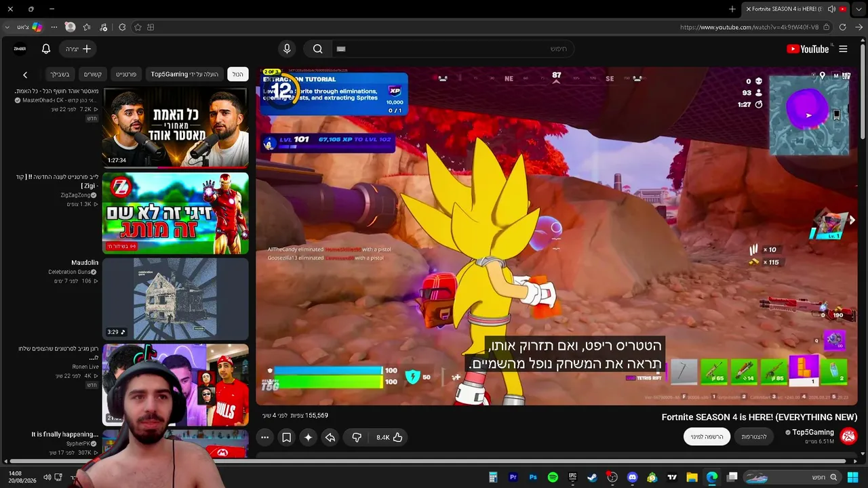Select the פורטנייט filter chip
The image size is (868, 488).
(126, 74)
